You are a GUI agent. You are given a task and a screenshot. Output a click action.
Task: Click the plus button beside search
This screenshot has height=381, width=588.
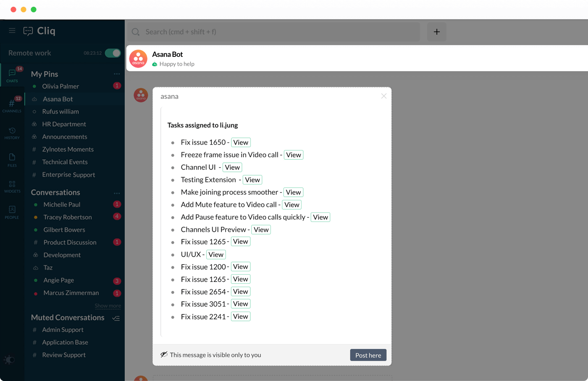click(x=437, y=32)
